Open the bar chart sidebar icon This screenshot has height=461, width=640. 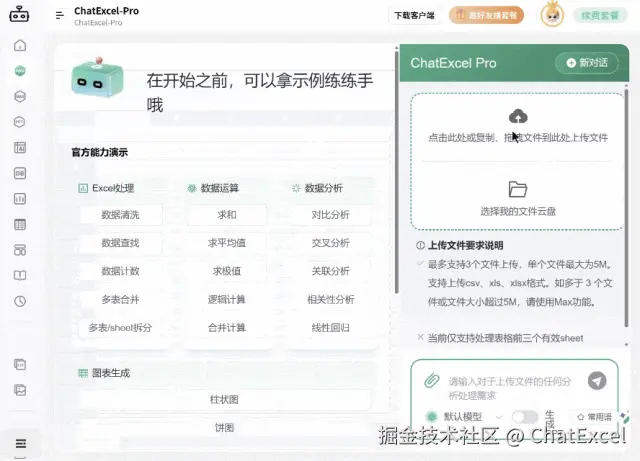point(20,199)
